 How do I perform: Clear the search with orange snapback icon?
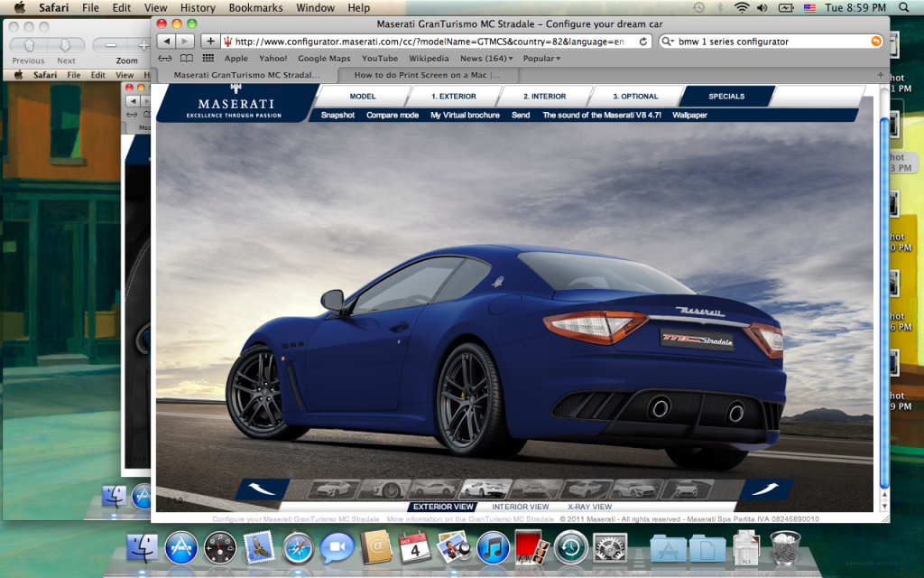tap(876, 42)
